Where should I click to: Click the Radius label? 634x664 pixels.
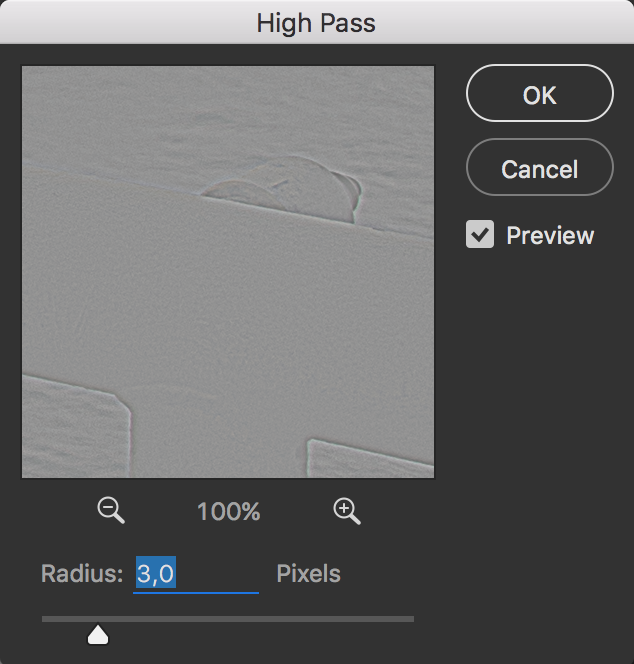82,574
